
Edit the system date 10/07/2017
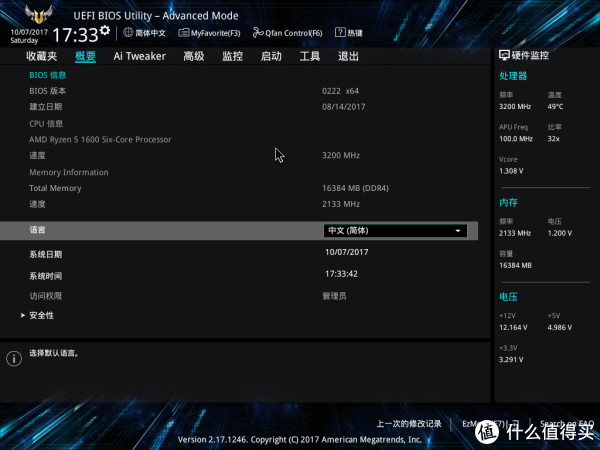click(x=347, y=252)
